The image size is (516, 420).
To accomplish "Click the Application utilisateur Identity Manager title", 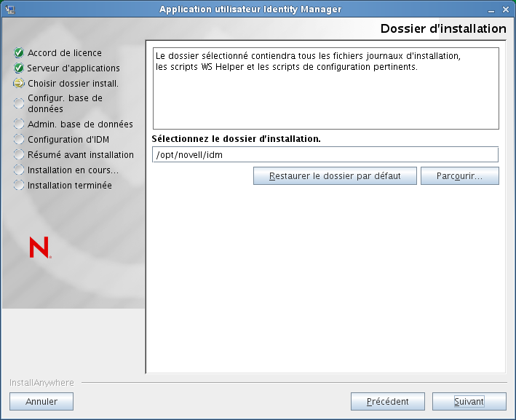I will coord(250,9).
